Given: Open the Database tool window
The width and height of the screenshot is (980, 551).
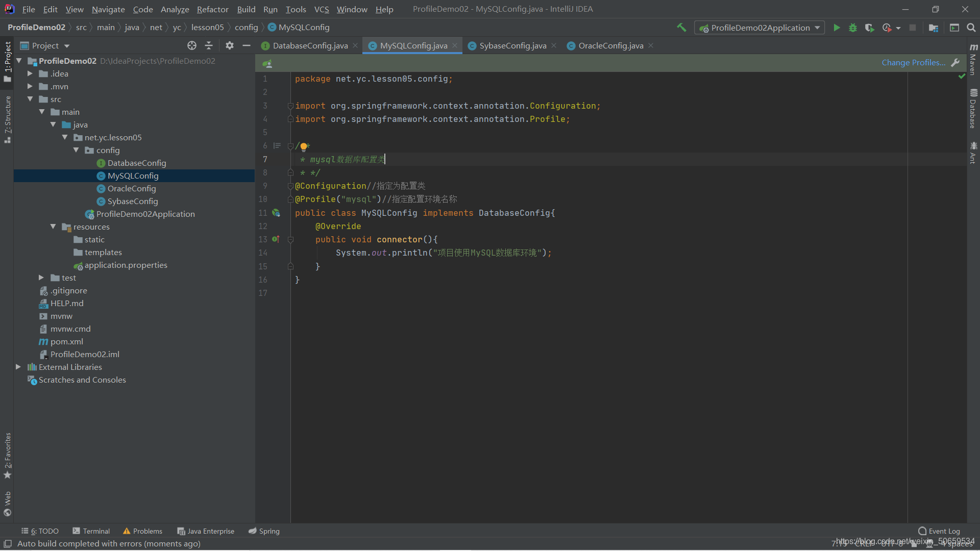Looking at the screenshot, I should point(973,109).
